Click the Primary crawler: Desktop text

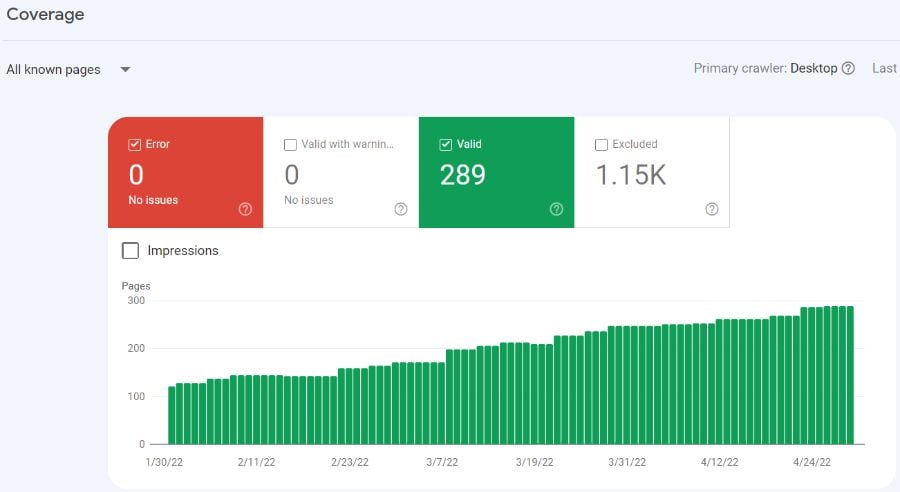tap(765, 68)
